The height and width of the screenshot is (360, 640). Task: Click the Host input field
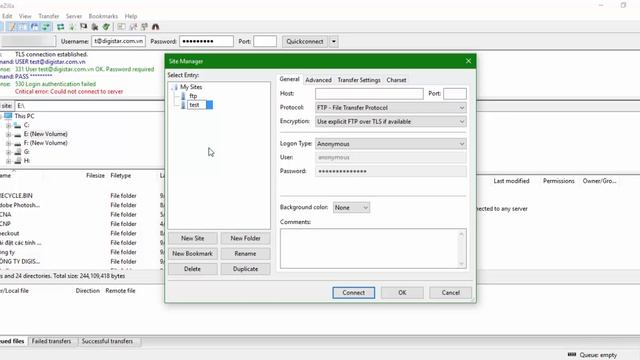click(x=369, y=94)
